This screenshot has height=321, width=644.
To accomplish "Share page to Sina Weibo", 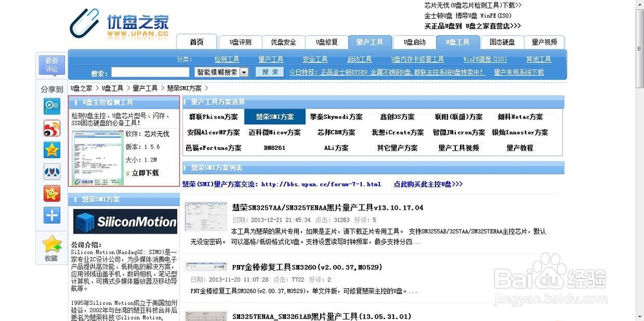I will point(52,128).
